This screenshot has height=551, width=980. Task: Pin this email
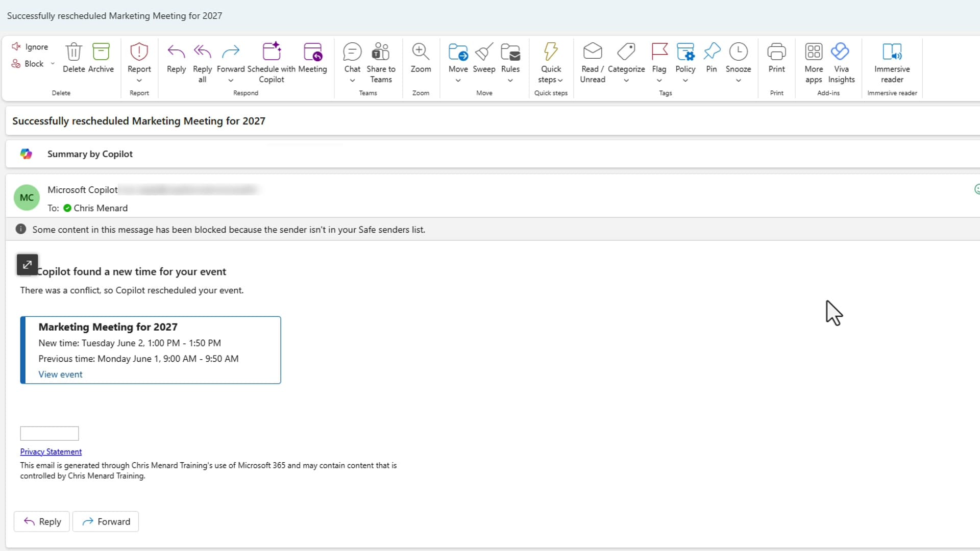[x=712, y=52]
